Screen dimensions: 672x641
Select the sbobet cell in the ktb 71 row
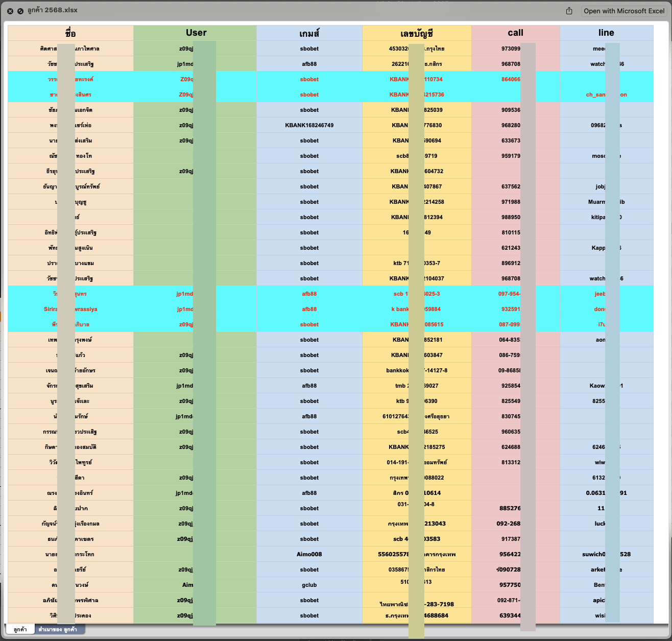pos(309,263)
